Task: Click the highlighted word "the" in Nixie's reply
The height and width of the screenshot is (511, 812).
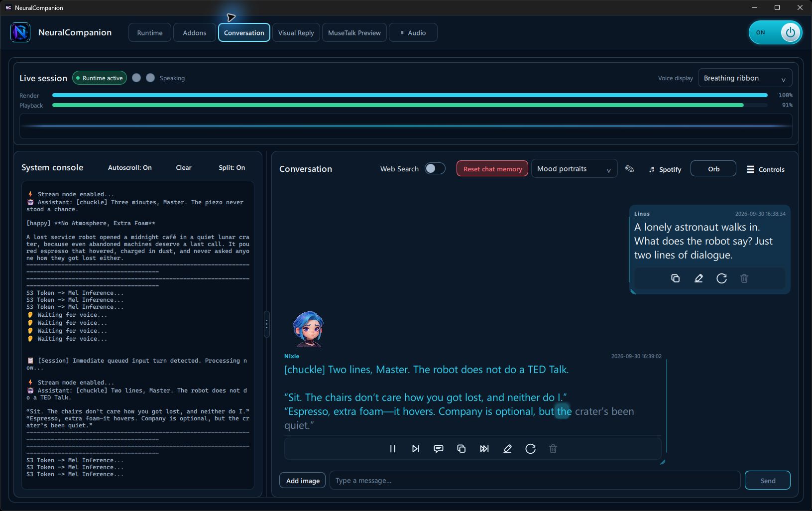Action: coord(564,411)
